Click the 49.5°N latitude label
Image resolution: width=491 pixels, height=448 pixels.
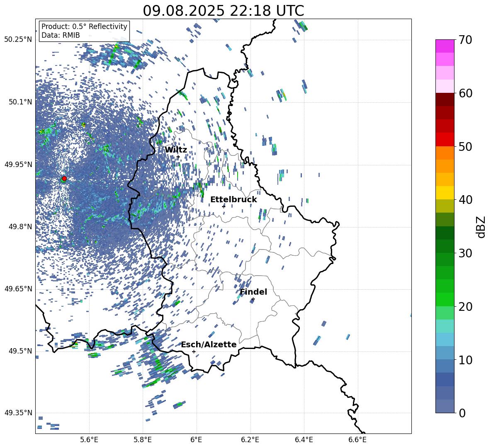(x=20, y=351)
